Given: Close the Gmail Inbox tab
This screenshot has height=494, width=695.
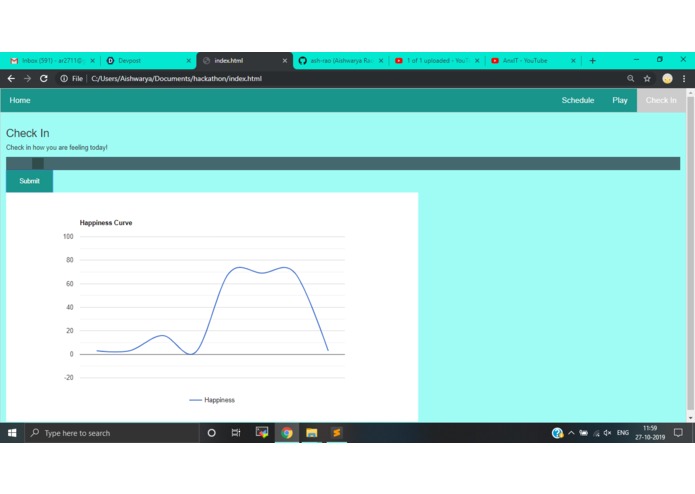Looking at the screenshot, I should coord(92,61).
